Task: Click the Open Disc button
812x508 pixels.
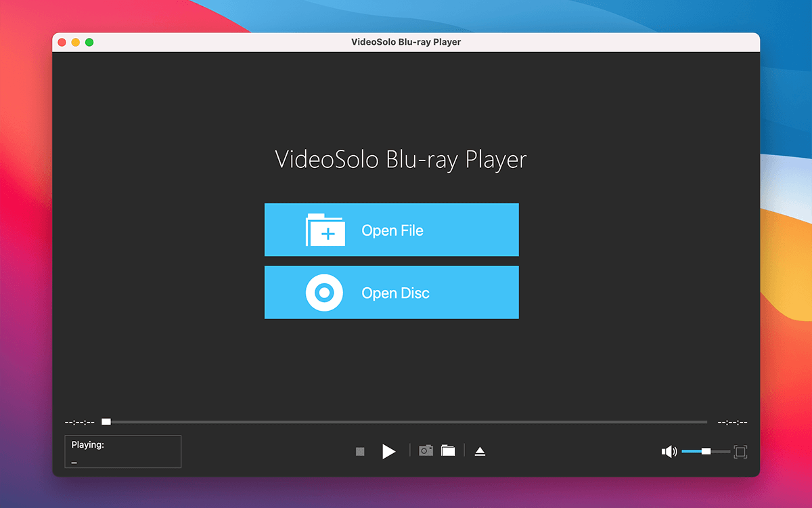Action: 391,292
